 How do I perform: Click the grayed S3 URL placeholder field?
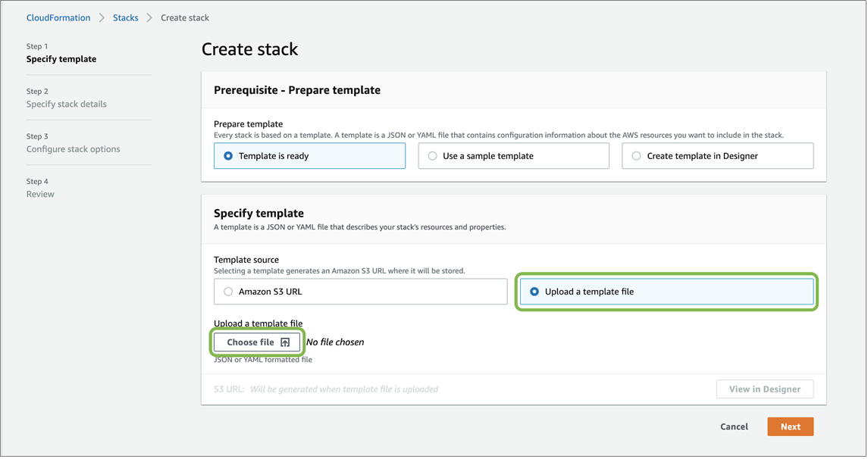(341, 389)
